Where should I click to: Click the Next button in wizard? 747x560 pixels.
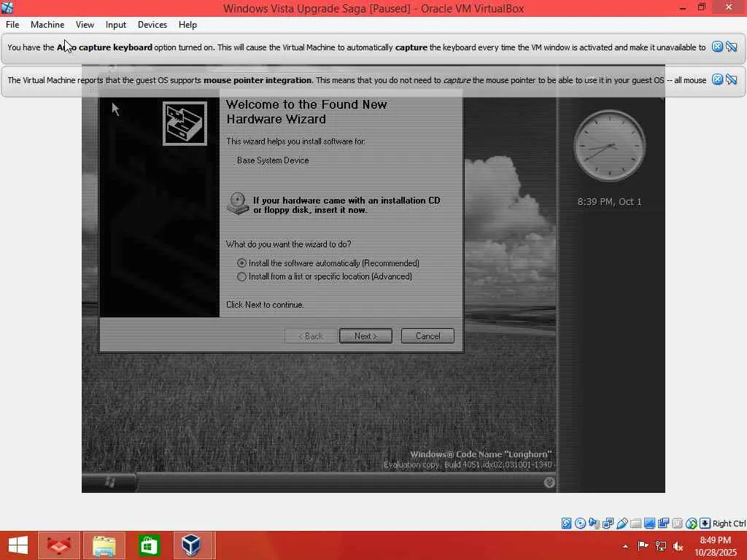click(365, 335)
